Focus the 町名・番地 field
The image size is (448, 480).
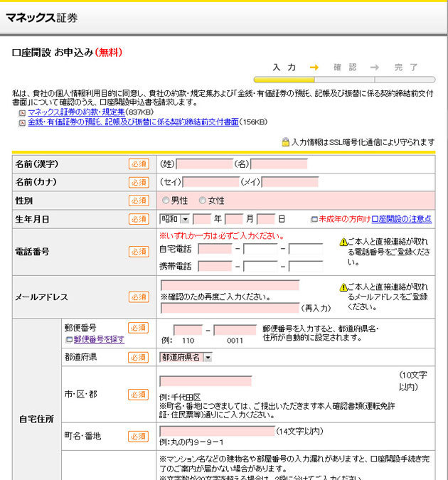(217, 431)
